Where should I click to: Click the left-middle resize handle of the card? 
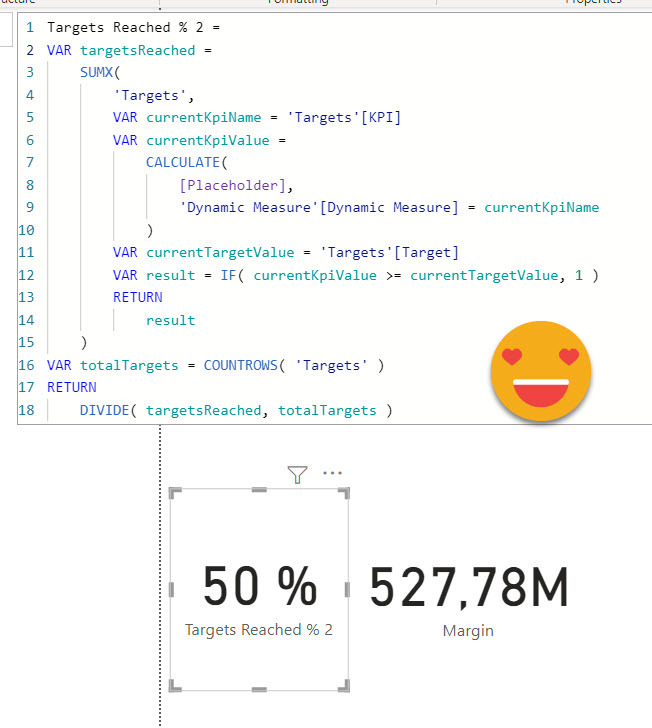pos(172,590)
